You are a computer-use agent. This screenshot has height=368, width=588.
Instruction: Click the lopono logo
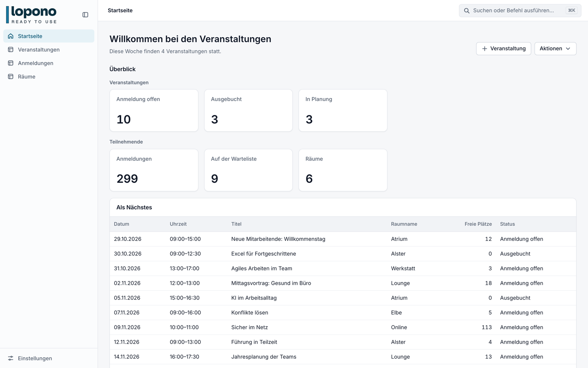click(31, 15)
